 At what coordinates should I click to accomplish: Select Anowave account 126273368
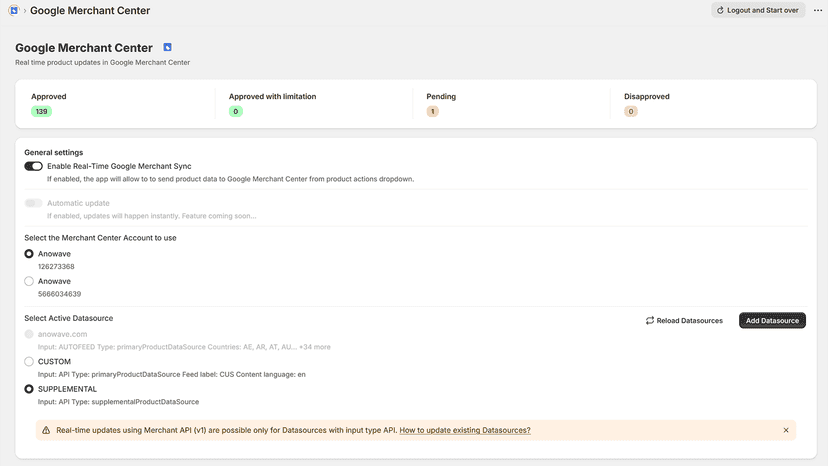(x=29, y=254)
